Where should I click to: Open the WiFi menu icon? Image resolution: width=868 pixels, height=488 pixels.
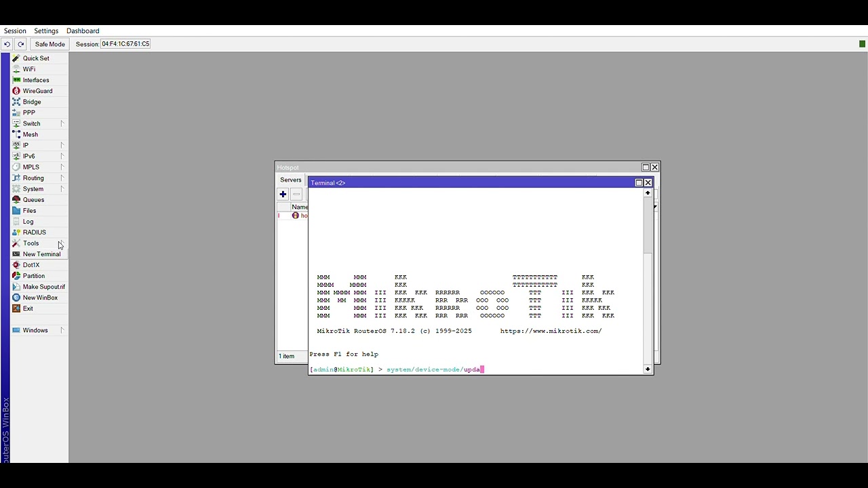16,69
